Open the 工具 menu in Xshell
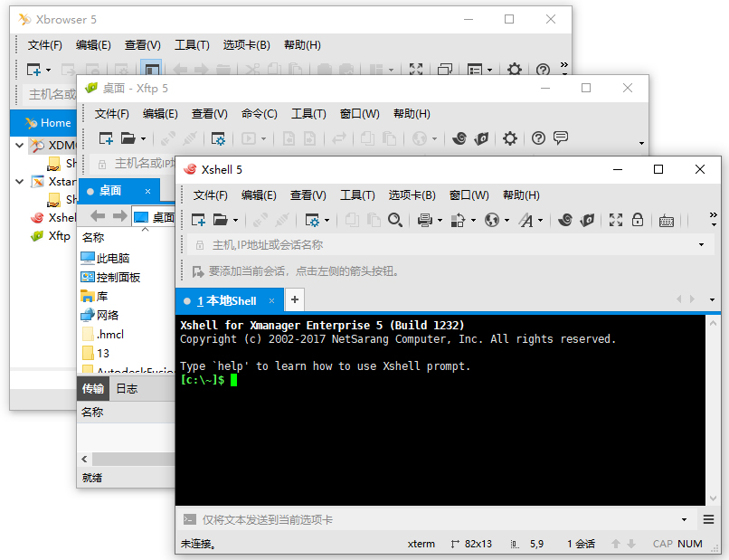Image resolution: width=729 pixels, height=560 pixels. click(355, 194)
